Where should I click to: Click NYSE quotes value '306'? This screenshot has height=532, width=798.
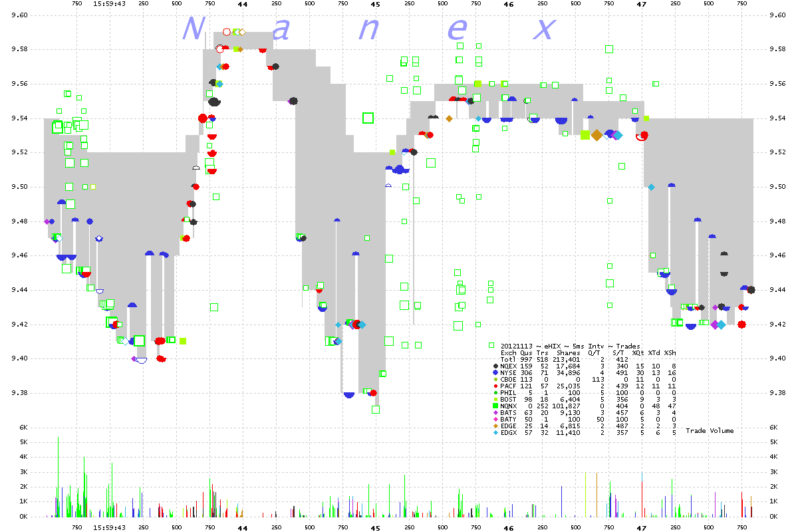point(526,373)
